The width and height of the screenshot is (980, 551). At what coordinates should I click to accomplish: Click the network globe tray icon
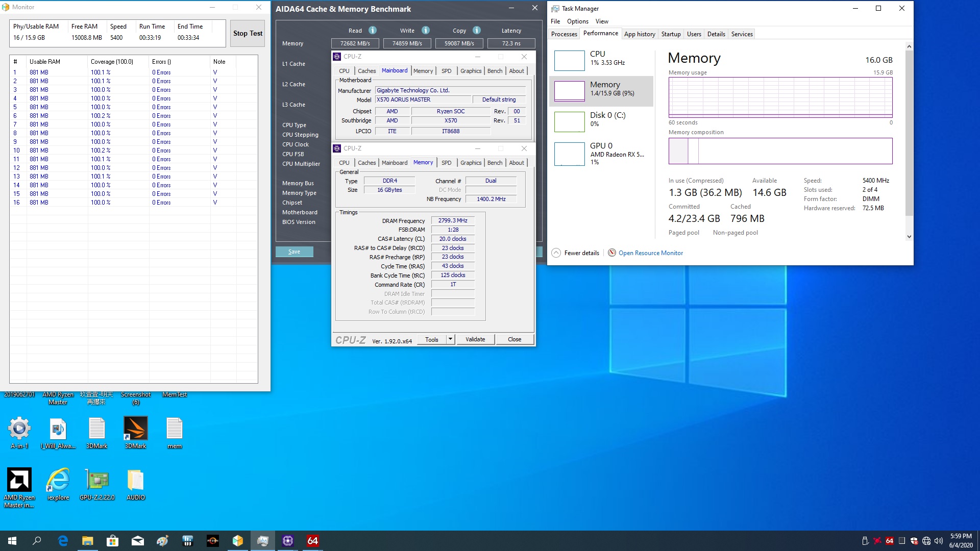point(926,541)
